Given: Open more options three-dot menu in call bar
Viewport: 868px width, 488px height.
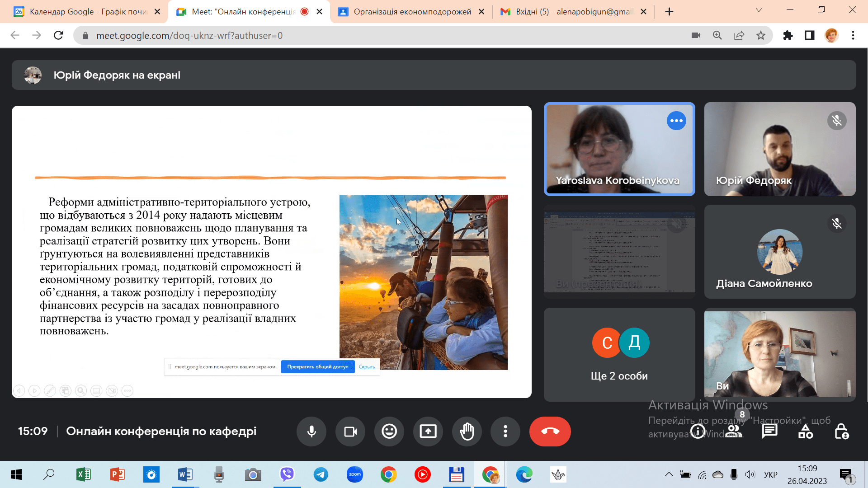Looking at the screenshot, I should click(505, 432).
